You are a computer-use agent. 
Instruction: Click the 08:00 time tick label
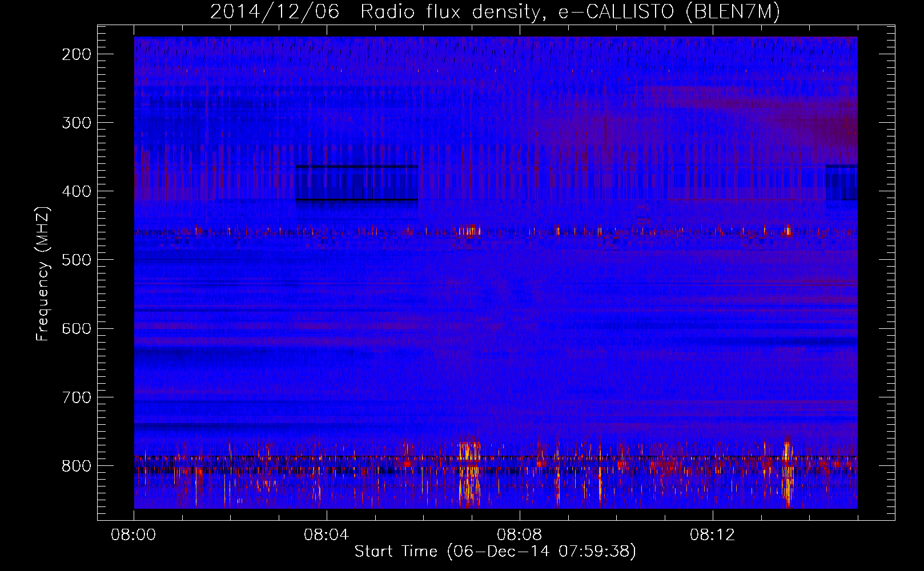(134, 535)
